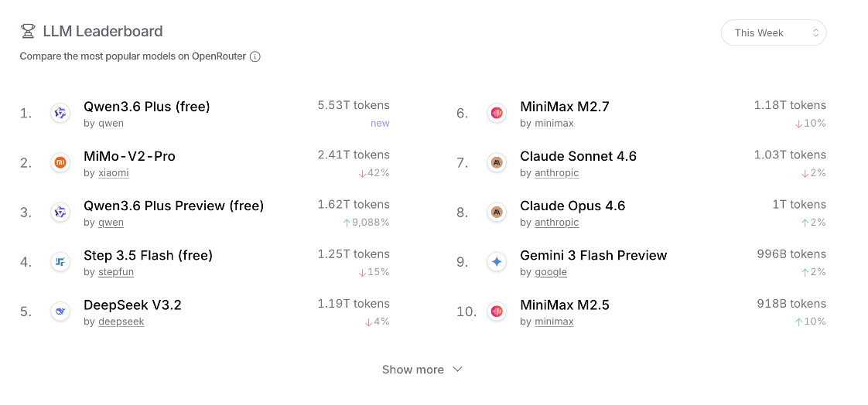Click the Xiaomi logo icon next to MiMo-V2-Pro

[x=60, y=162]
